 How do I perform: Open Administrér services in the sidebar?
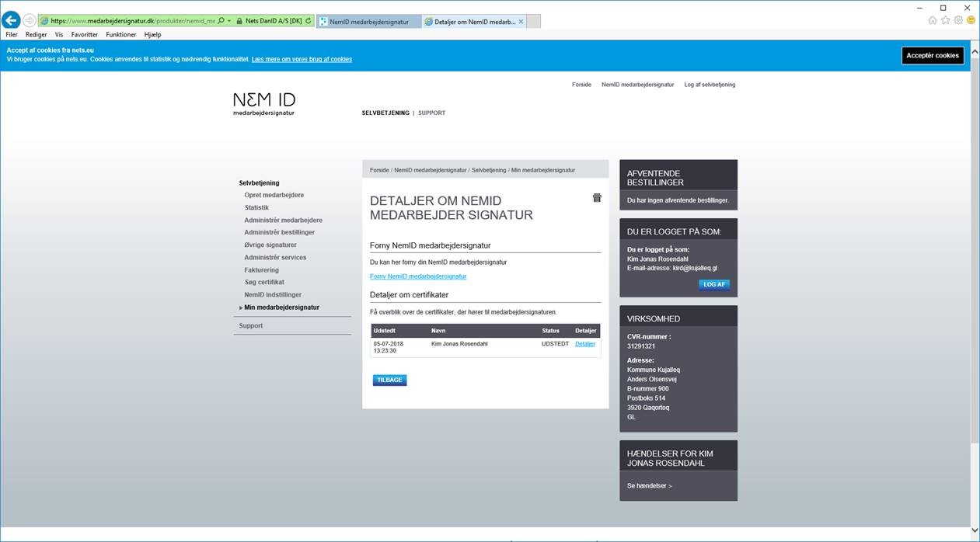275,258
